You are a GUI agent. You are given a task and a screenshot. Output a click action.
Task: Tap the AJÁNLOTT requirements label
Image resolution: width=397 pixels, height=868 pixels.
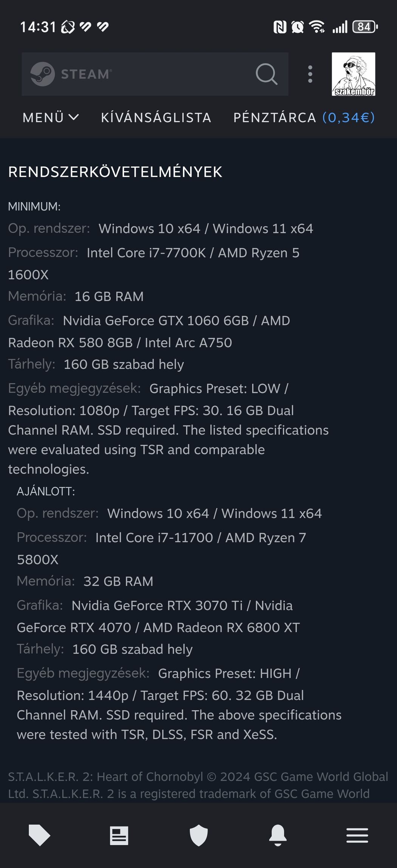click(46, 491)
